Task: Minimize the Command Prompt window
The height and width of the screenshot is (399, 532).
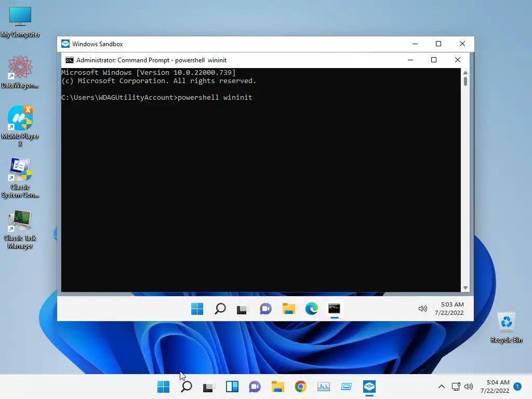Action: pyautogui.click(x=410, y=60)
